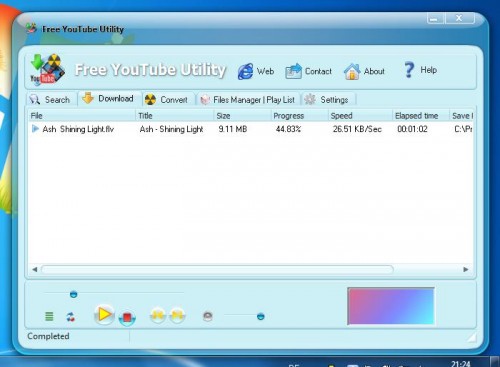500x367 pixels.
Task: Open the Web link with Internet Explorer icon
Action: (x=256, y=71)
